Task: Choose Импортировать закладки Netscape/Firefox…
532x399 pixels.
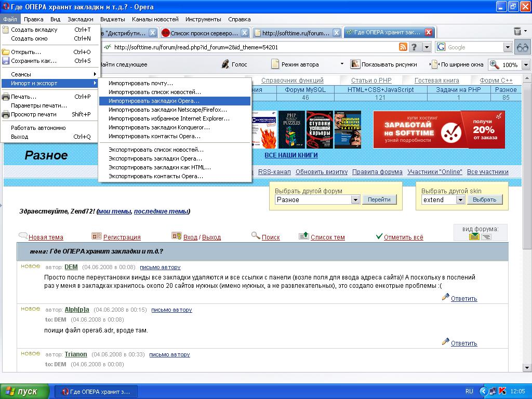Action: pyautogui.click(x=175, y=110)
